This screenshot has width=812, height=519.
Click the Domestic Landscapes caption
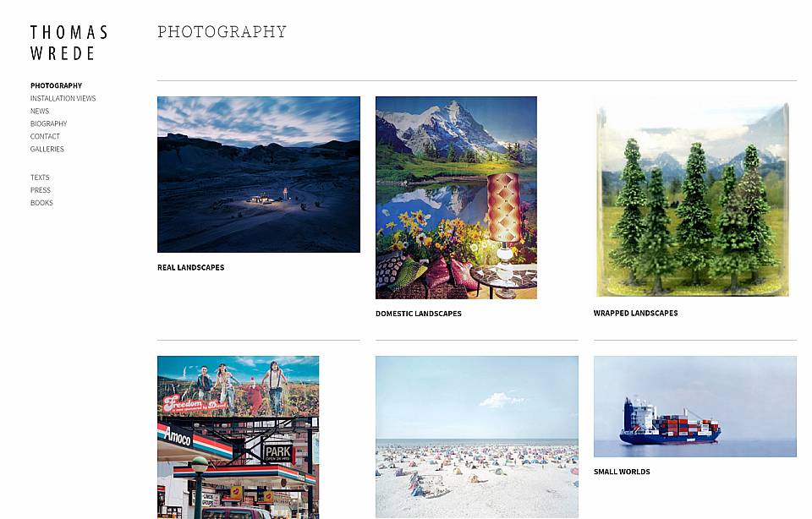pyautogui.click(x=418, y=314)
